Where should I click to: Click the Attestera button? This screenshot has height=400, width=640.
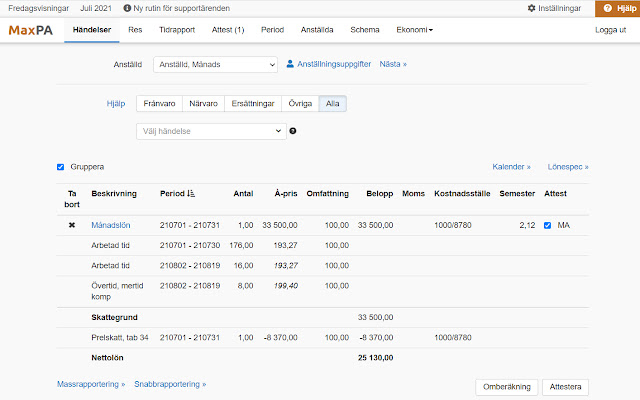click(565, 387)
